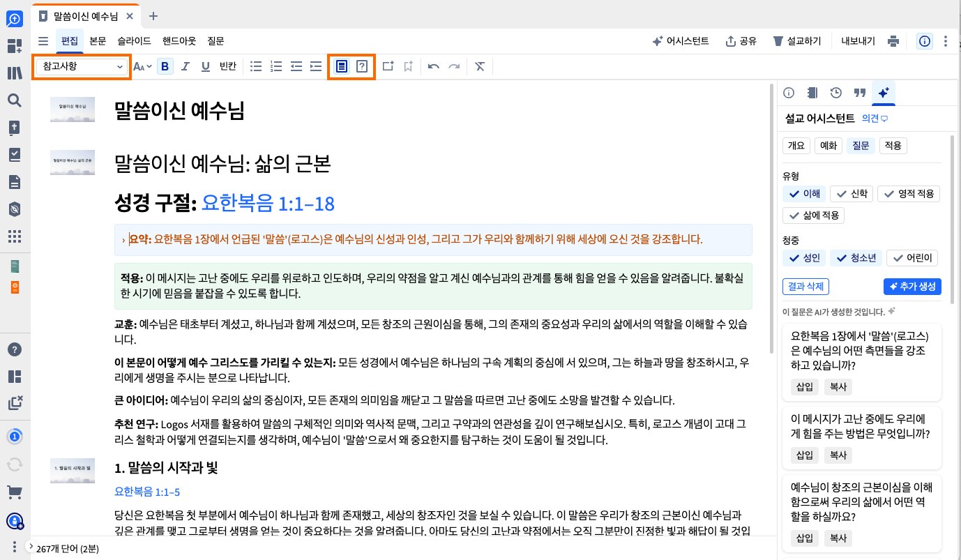Open the Logos home search icon in sidebar

(15, 20)
